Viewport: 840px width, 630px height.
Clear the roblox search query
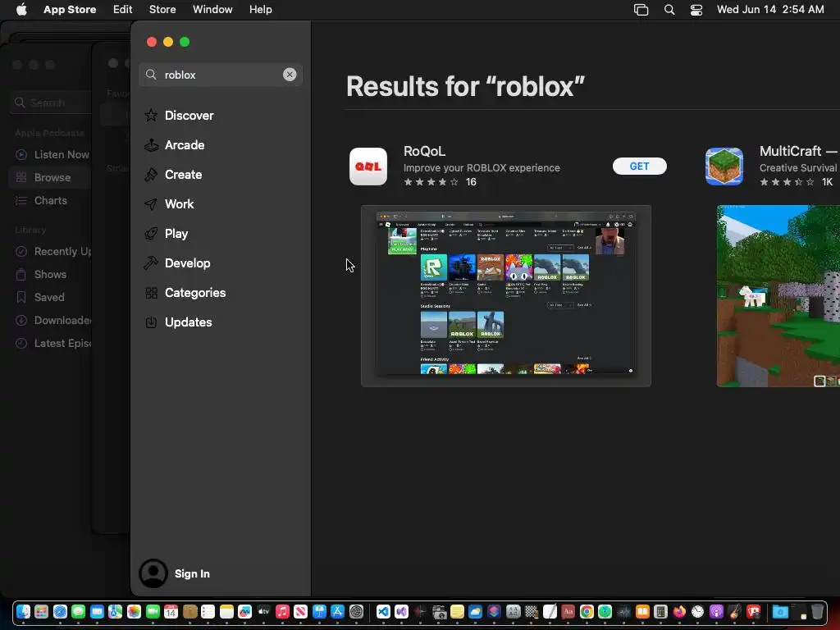(290, 75)
